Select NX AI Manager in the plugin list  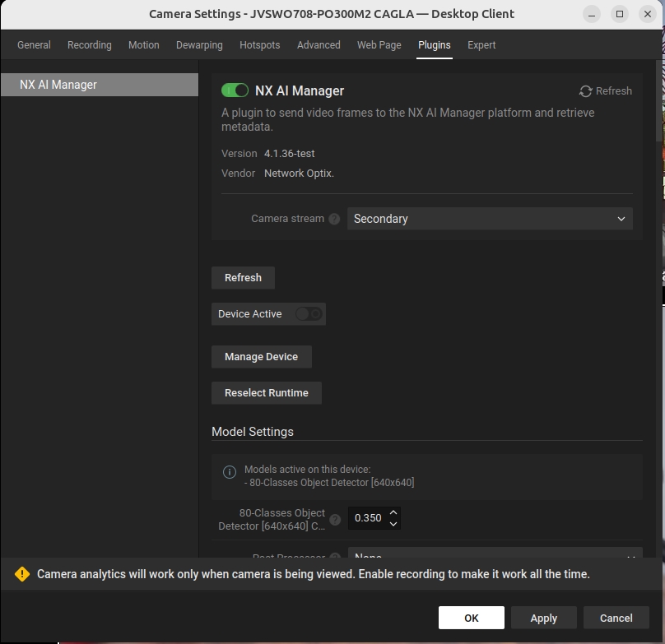pyautogui.click(x=100, y=85)
